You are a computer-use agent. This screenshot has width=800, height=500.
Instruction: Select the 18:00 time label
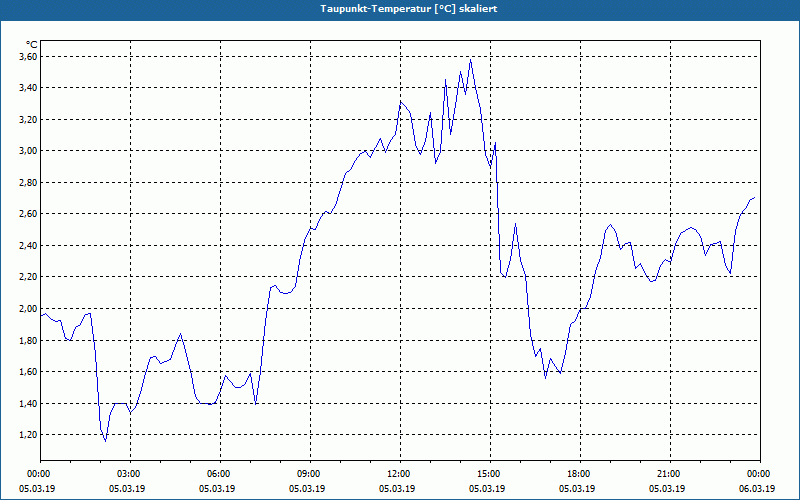[x=580, y=474]
